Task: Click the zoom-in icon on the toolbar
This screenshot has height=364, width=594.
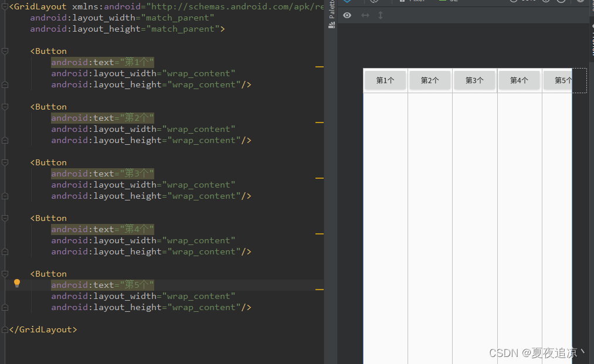Action: click(545, 2)
